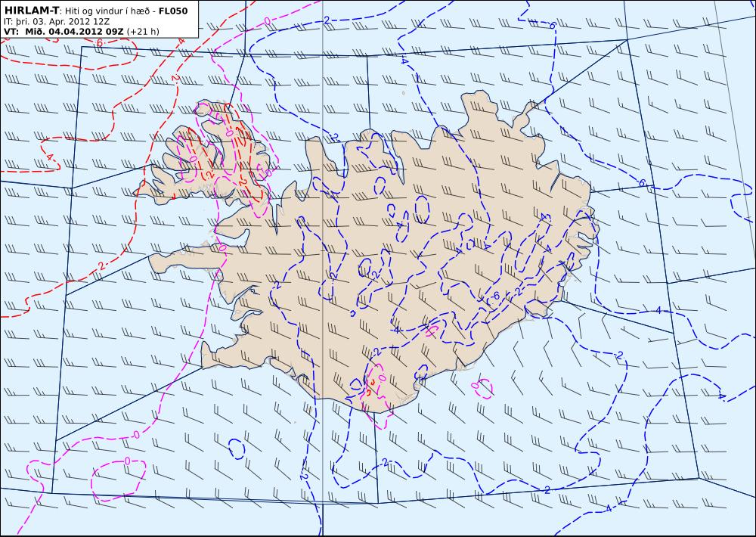Click the 'IT: þri. 03. Apr. 2012 12Z' line
Screen dimensions: 756x537
tap(57, 21)
